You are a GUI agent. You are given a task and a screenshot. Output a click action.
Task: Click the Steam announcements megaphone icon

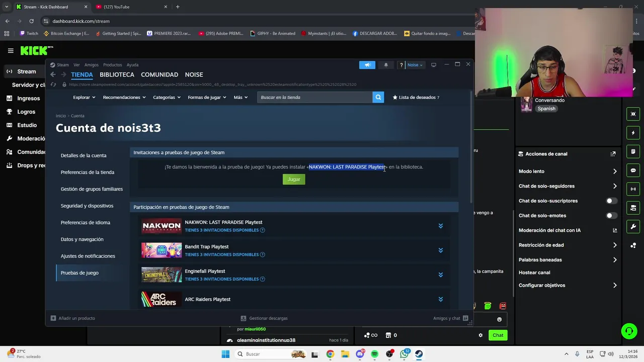pos(367,65)
